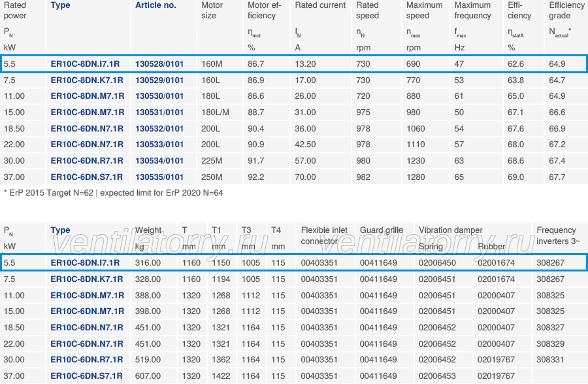
Task: Select frequency inverter number 308329
Action: [x=550, y=344]
